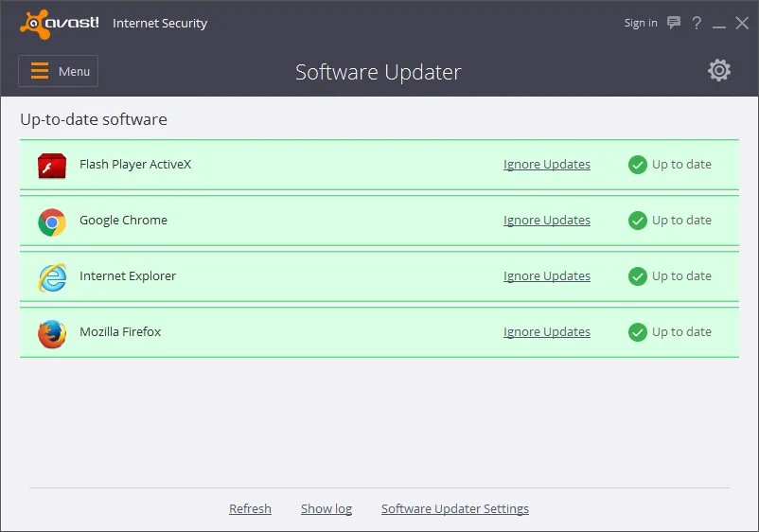759x532 pixels.
Task: Select the Internet Explorer name text
Action: [x=128, y=275]
